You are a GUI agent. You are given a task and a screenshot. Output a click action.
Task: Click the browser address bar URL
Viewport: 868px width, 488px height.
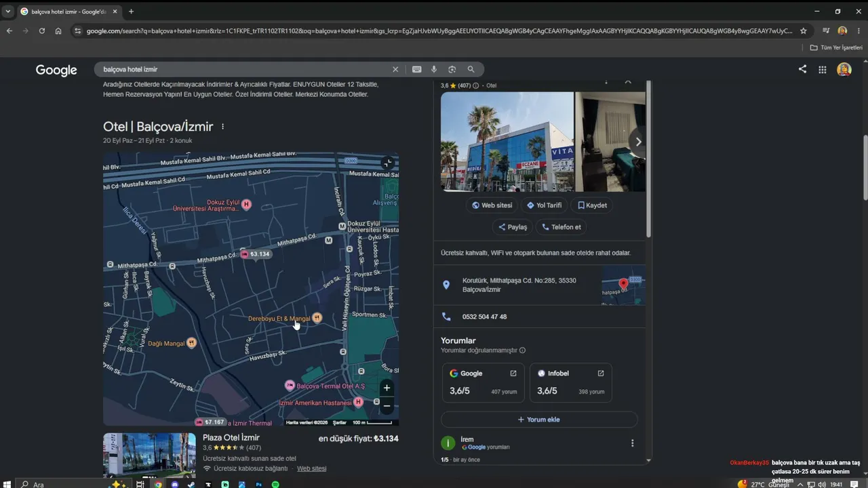pyautogui.click(x=439, y=30)
